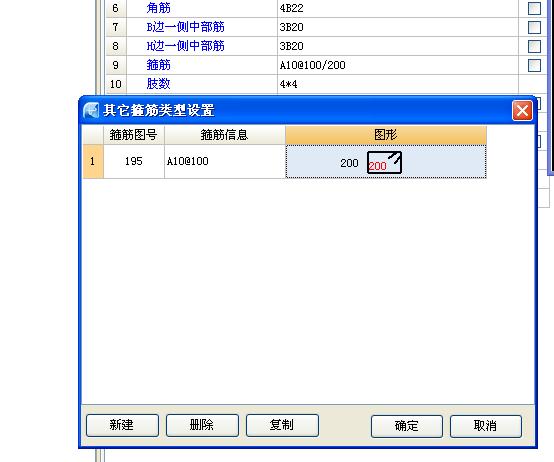Select row number 6 in properties table
Viewport: 554px width, 462px height.
tap(116, 8)
